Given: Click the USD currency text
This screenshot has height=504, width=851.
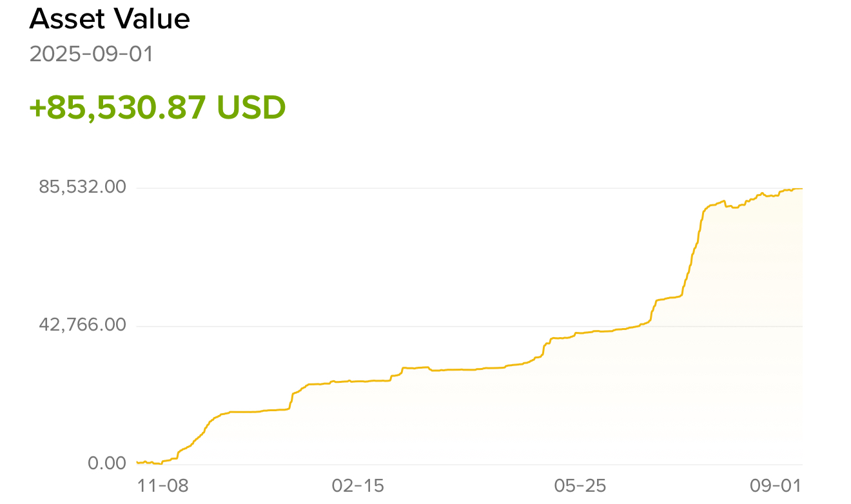Looking at the screenshot, I should click(x=251, y=107).
